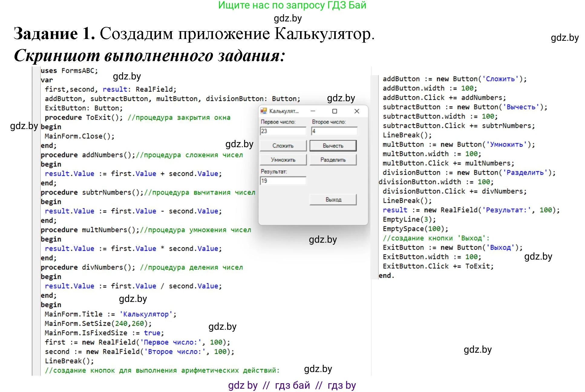Maximize the Калькулятор window
Image resolution: width=585 pixels, height=392 pixels.
point(335,111)
